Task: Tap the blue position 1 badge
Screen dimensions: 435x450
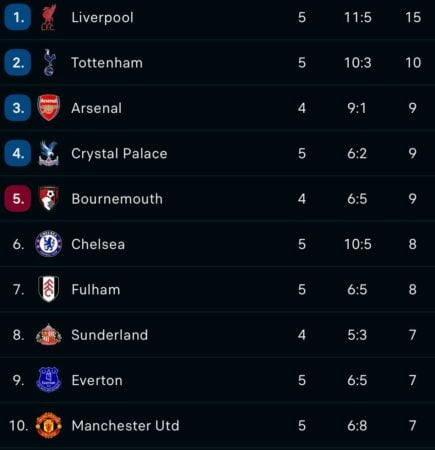Action: click(x=18, y=17)
